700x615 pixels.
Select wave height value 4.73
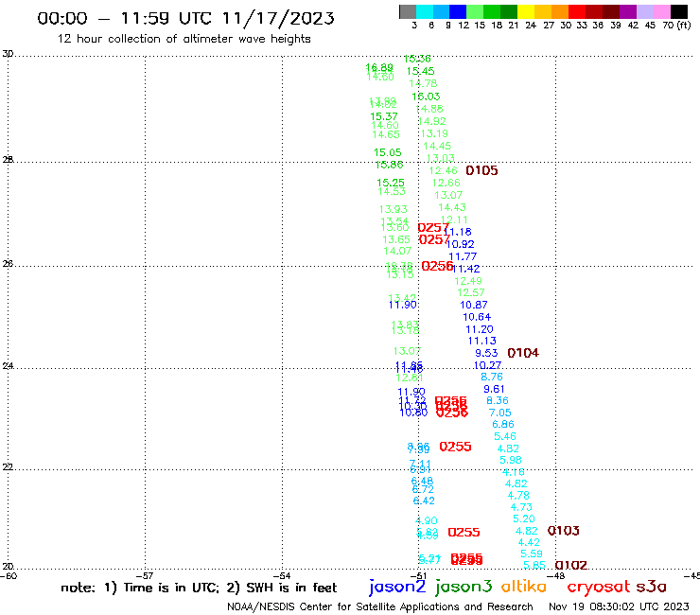pos(521,507)
